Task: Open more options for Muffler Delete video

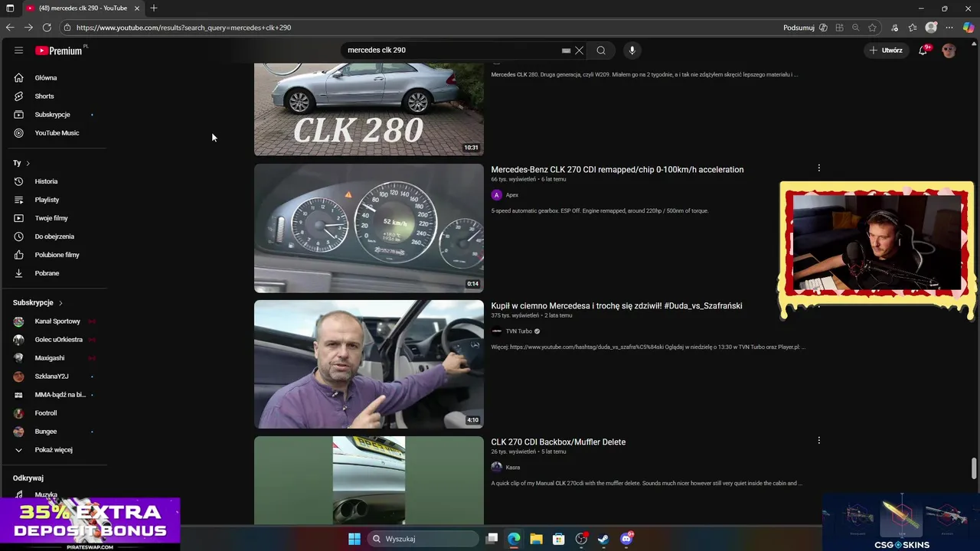Action: [x=818, y=441]
